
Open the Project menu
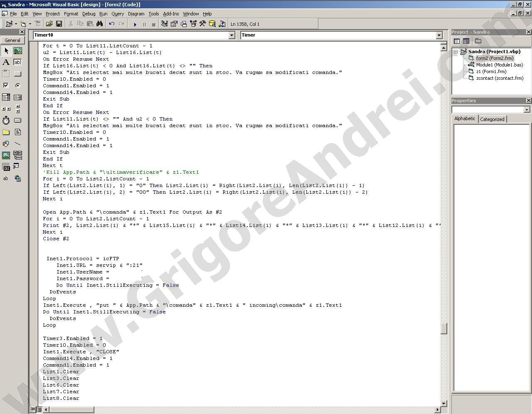(53, 14)
